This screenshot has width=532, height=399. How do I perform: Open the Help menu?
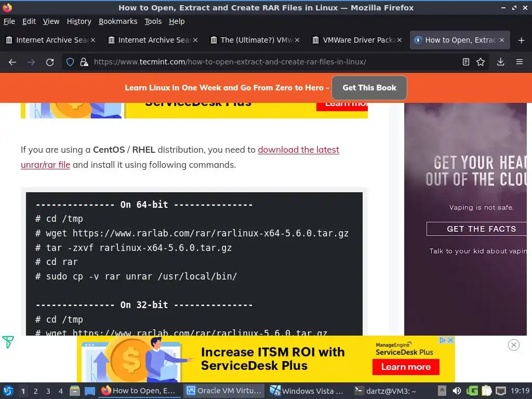click(x=177, y=21)
